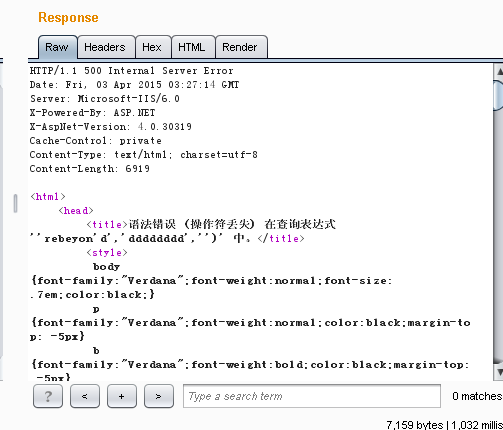Click the Response heading
This screenshot has height=430, width=503.
point(68,18)
